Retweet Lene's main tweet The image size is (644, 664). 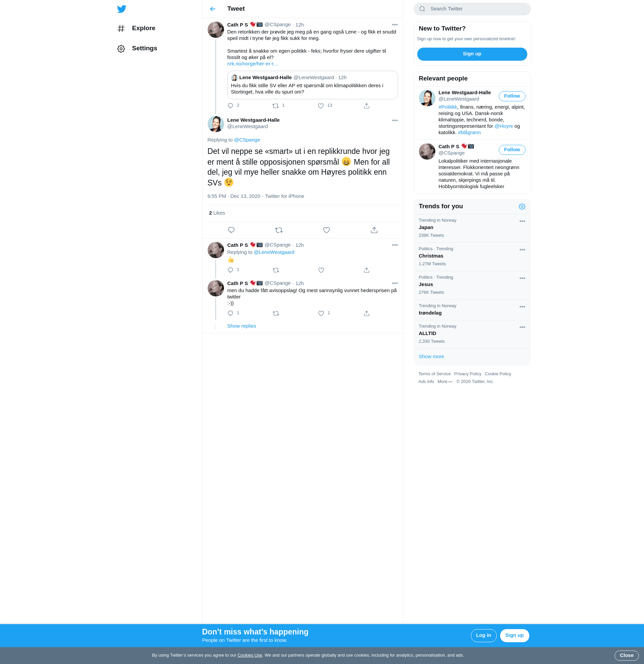279,230
